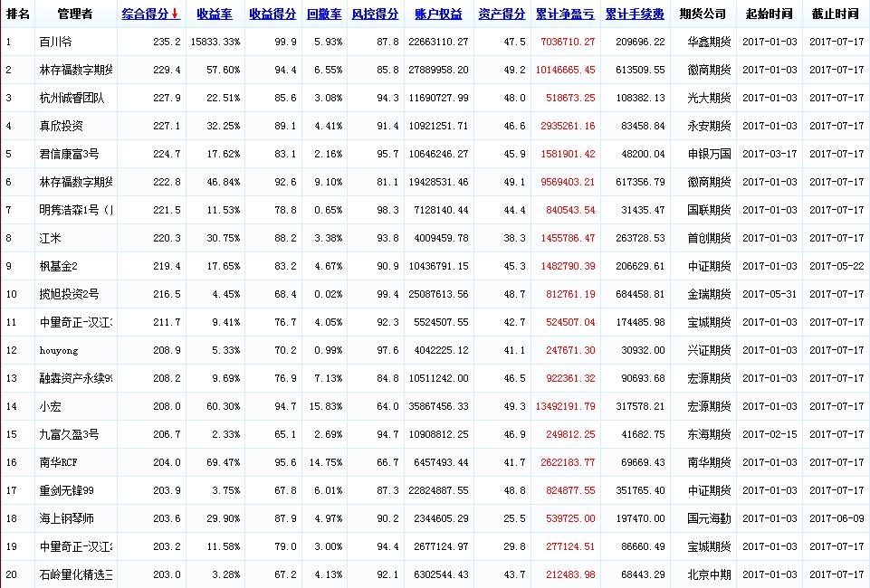Click manager name 君信康富3号
870x588 pixels.
[69, 154]
